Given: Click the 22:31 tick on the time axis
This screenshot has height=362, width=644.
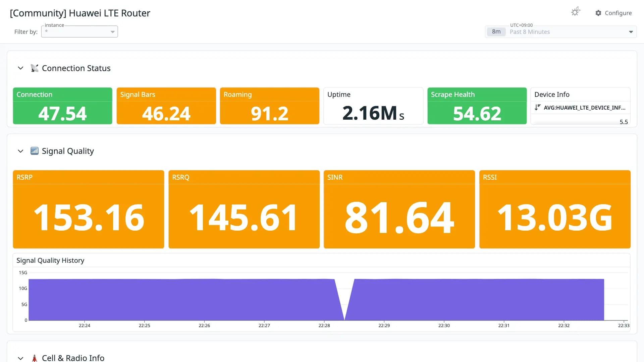Looking at the screenshot, I should (x=504, y=325).
